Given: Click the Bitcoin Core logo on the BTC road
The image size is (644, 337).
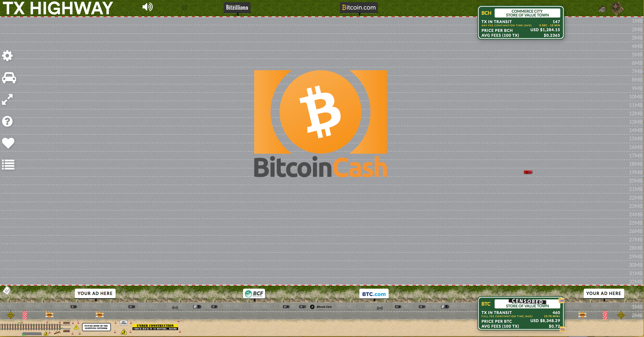Looking at the screenshot, I should (321, 307).
